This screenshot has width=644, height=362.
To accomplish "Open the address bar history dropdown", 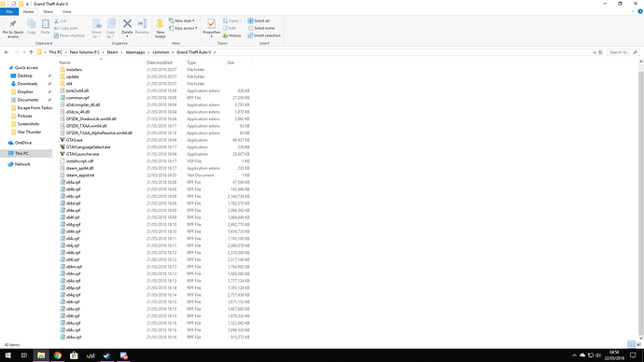I will click(x=595, y=52).
